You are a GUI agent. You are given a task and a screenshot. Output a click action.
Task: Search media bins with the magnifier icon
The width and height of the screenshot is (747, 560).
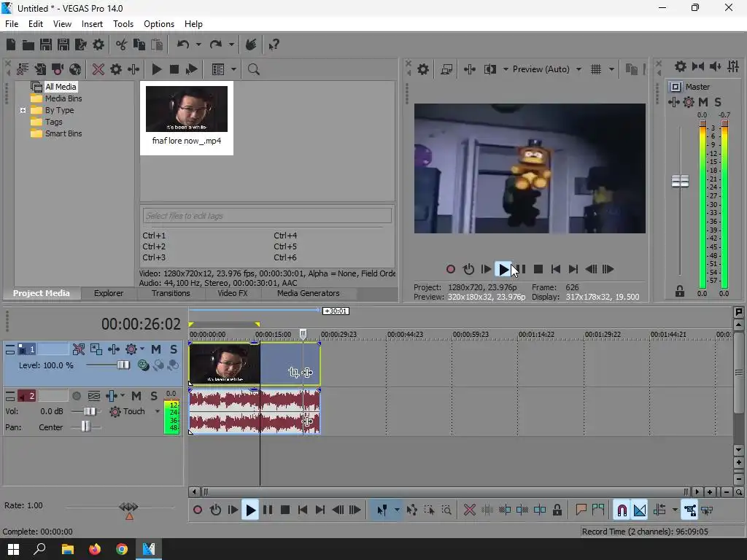pyautogui.click(x=253, y=69)
